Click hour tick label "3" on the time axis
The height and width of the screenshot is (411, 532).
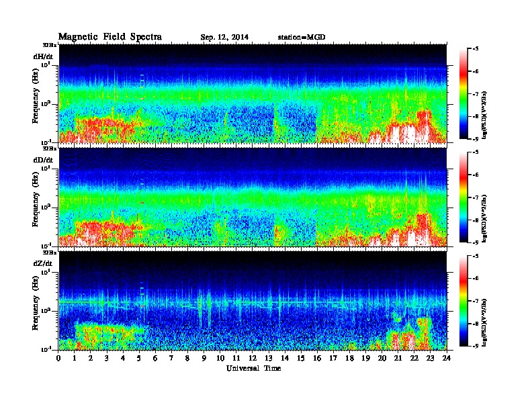(107, 358)
